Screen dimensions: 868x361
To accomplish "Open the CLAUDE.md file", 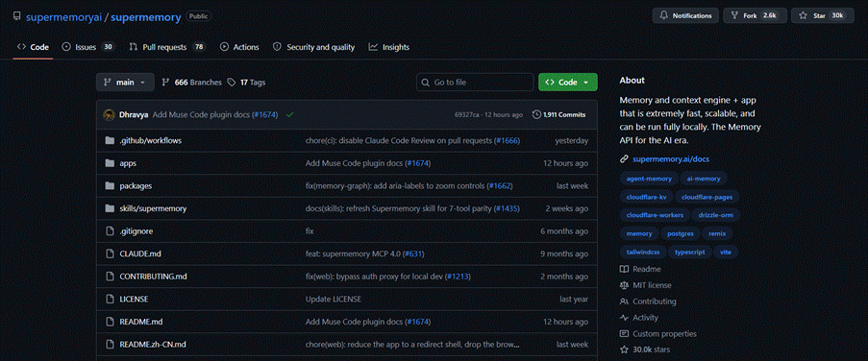I will point(140,254).
